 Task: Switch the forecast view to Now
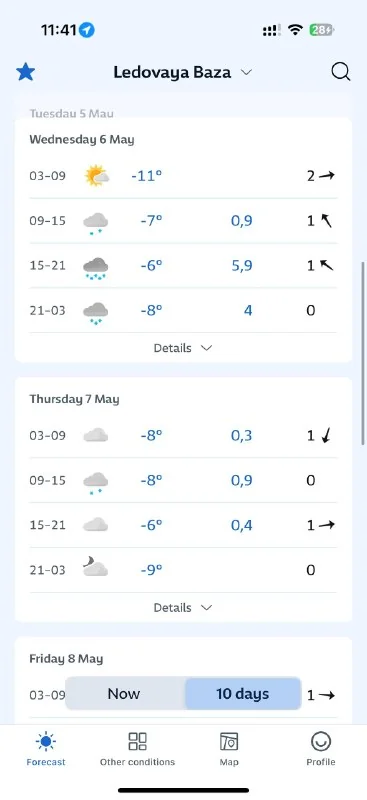[124, 694]
